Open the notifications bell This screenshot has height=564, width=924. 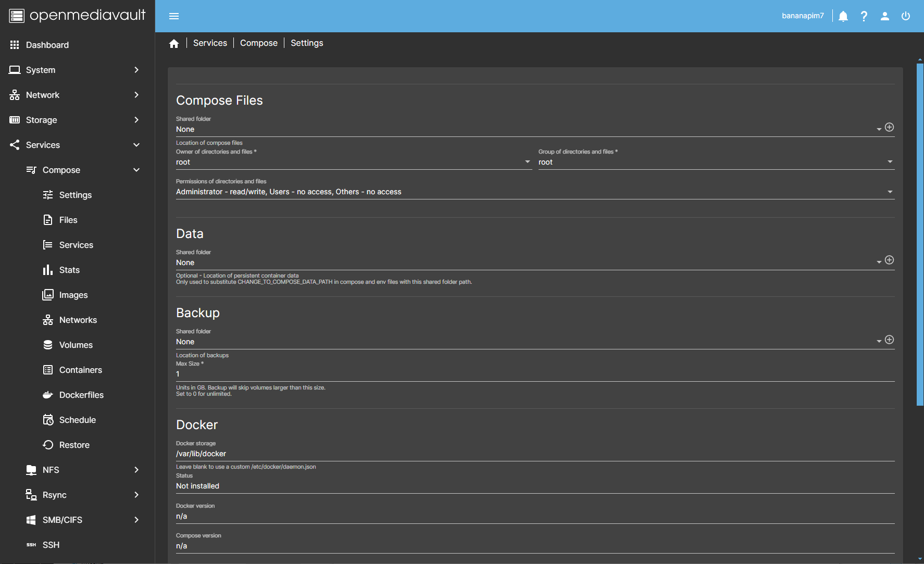[843, 16]
